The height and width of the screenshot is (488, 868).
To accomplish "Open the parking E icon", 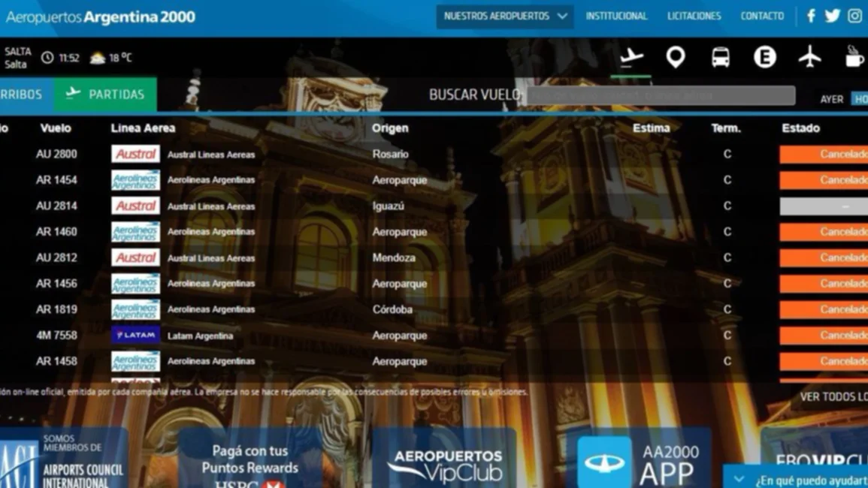I will 764,57.
